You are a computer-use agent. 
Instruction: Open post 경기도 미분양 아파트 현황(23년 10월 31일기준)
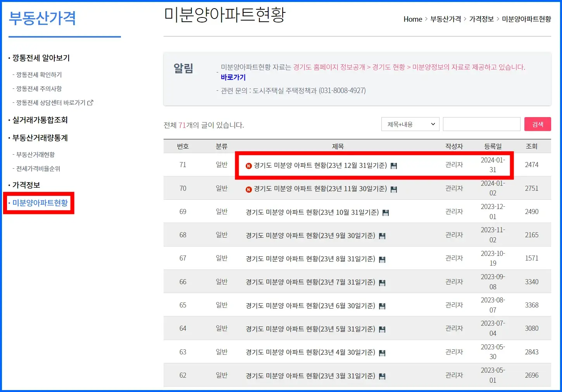click(x=312, y=212)
